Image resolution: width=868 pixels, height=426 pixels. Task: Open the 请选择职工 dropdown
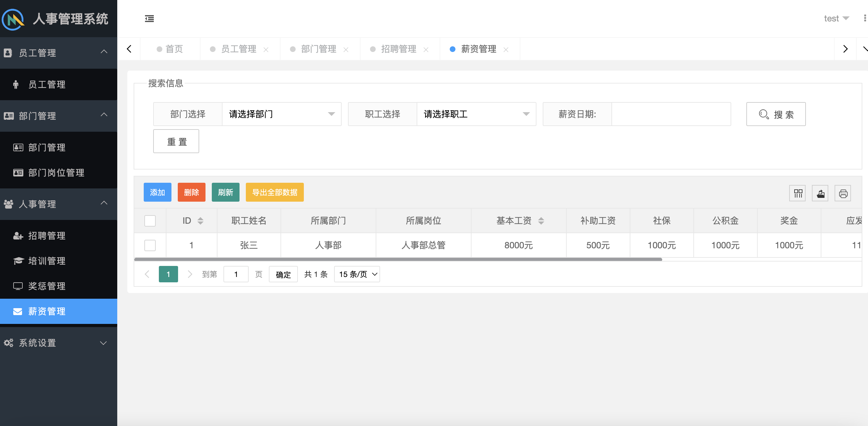477,114
